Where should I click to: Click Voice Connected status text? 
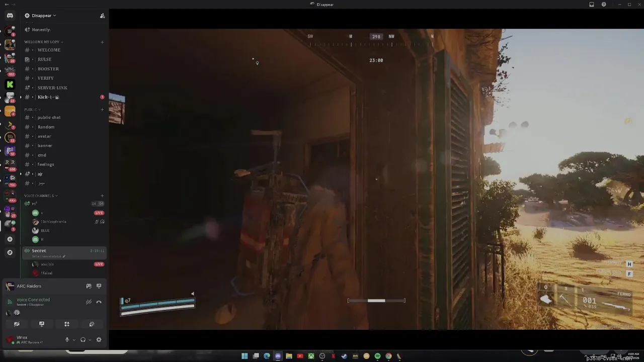point(33,300)
